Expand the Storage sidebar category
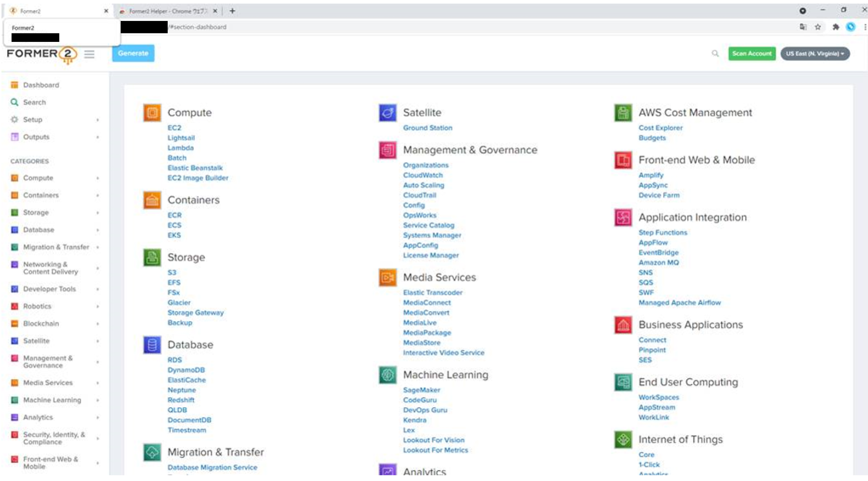The height and width of the screenshot is (481, 868). [x=98, y=213]
